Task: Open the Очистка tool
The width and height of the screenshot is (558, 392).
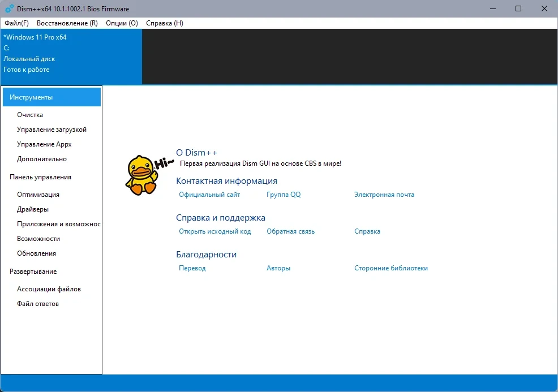Action: 30,115
